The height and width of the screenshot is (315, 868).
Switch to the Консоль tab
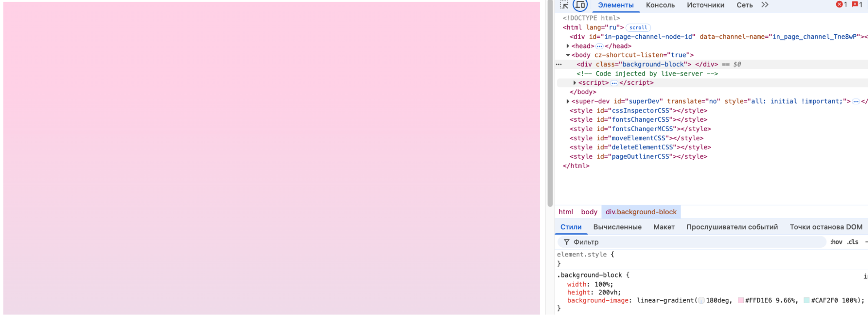pyautogui.click(x=660, y=5)
